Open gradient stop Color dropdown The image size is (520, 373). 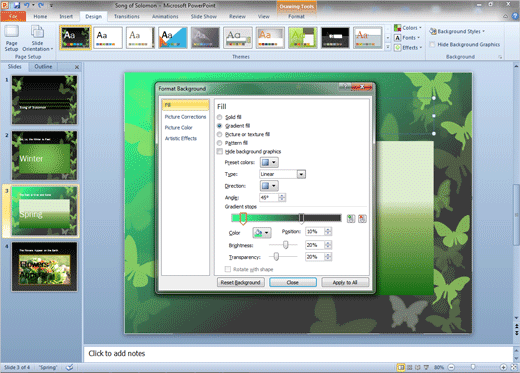point(262,233)
